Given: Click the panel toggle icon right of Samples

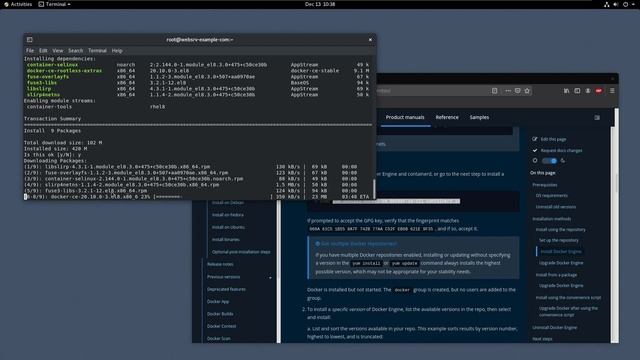Looking at the screenshot, I should coord(597,118).
